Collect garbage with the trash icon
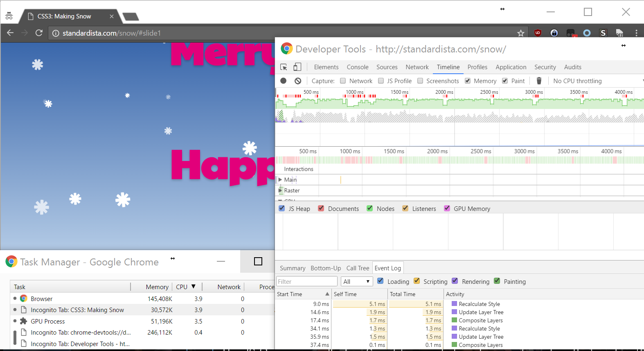 coord(539,81)
